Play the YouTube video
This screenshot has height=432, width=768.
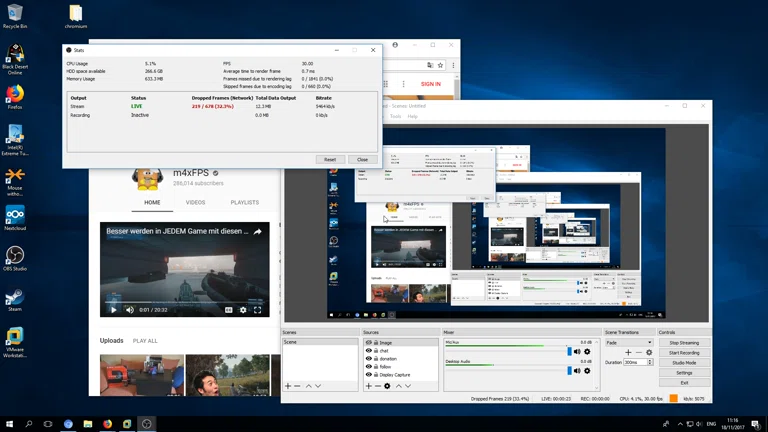pos(113,310)
